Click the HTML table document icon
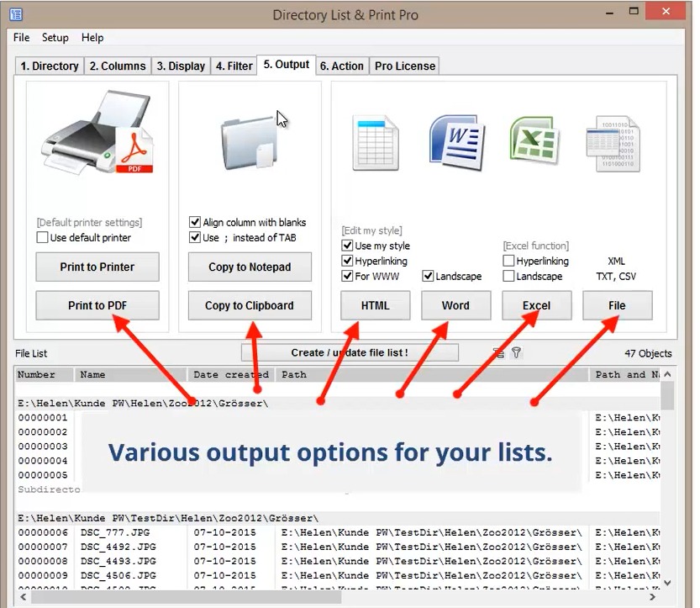This screenshot has height=608, width=700. 376,142
